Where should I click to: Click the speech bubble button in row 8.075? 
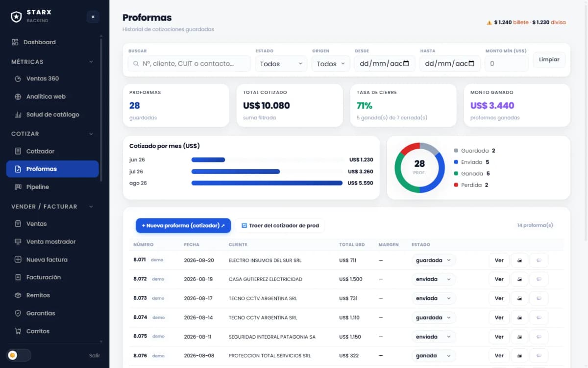[x=539, y=337]
